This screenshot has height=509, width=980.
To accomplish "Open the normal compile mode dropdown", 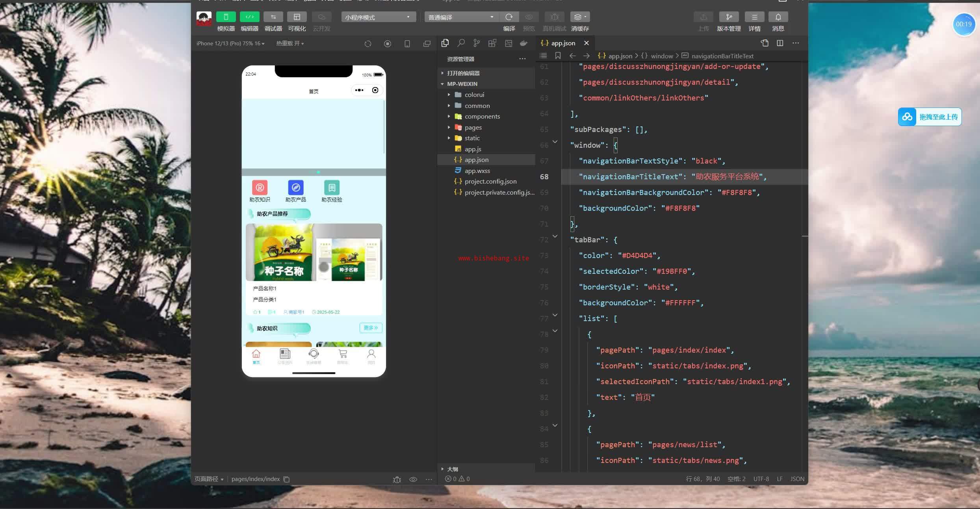I will [x=461, y=17].
